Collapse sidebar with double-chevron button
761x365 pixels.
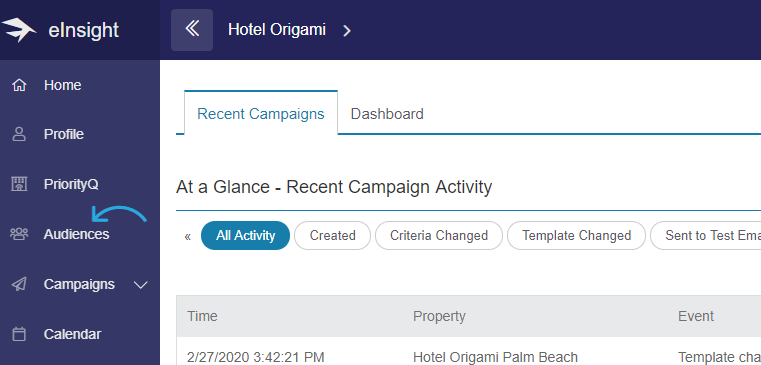[x=192, y=30]
